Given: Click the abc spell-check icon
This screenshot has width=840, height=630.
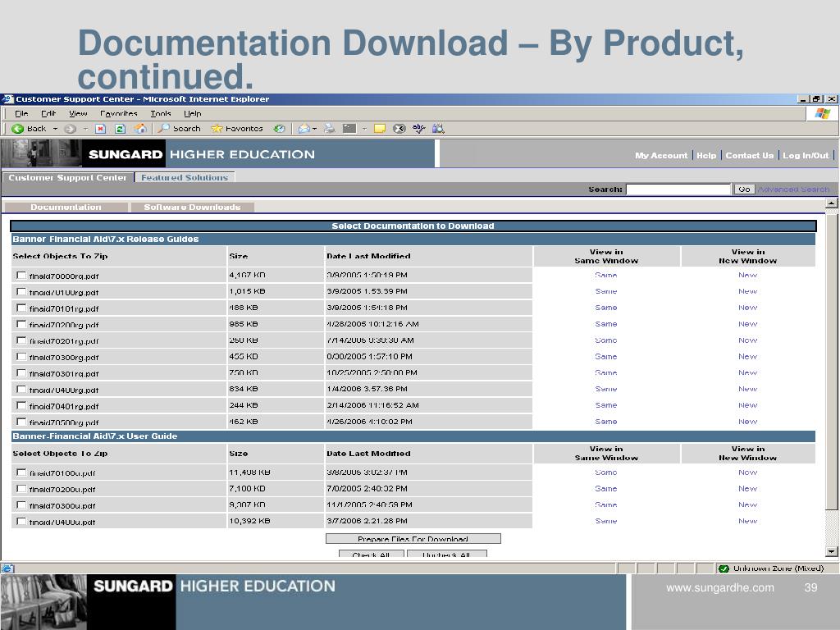Looking at the screenshot, I should pos(418,129).
